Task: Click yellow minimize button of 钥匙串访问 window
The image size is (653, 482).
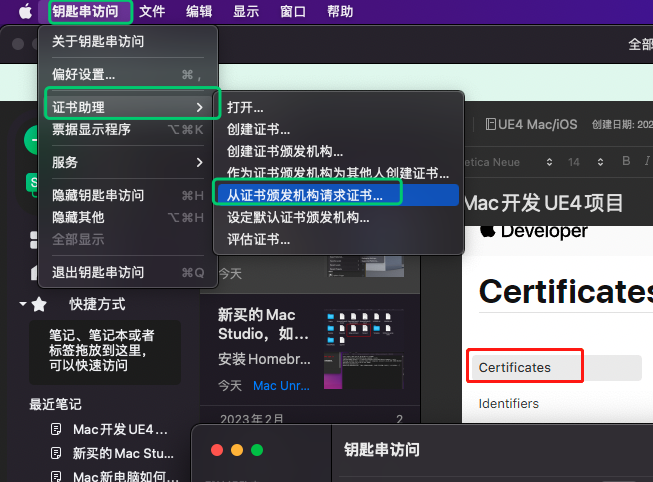Action: pos(237,451)
